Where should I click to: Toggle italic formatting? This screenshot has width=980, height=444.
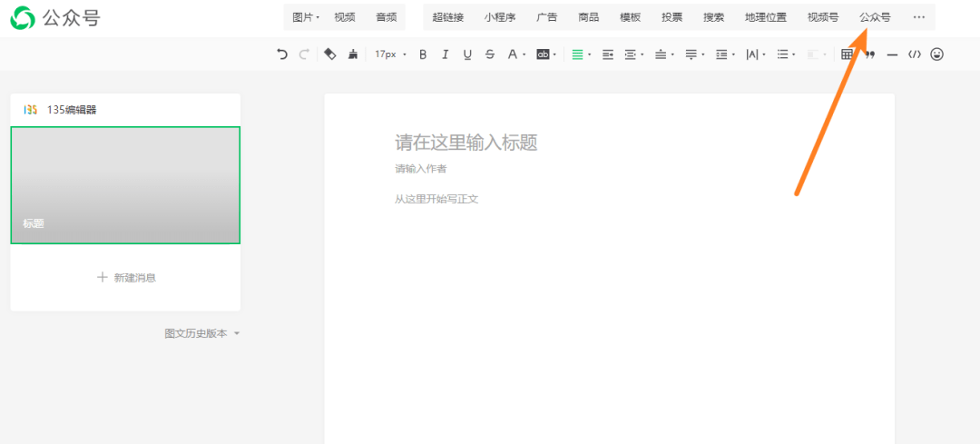tap(445, 54)
